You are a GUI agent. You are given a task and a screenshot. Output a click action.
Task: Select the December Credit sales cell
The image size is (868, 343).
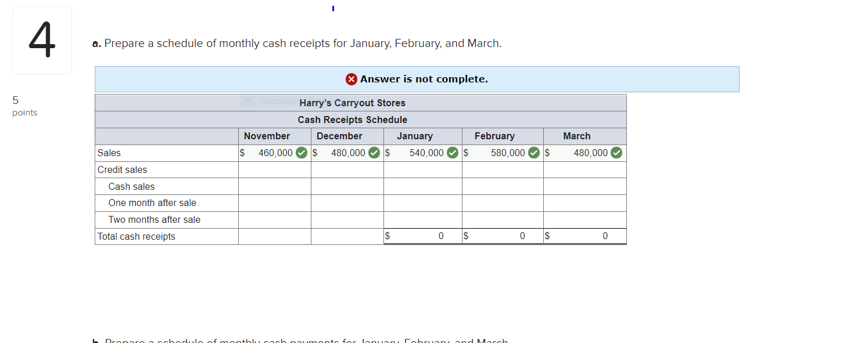(x=347, y=170)
